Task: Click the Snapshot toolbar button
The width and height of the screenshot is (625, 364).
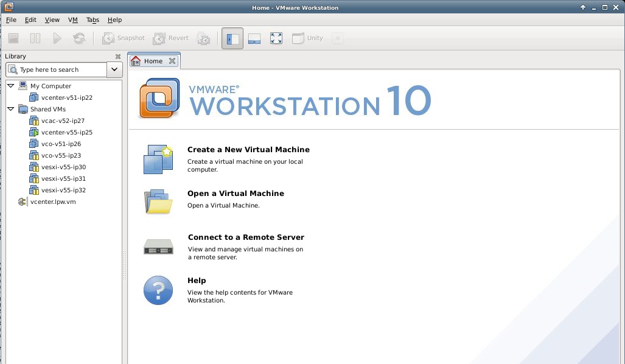Action: pyautogui.click(x=123, y=38)
